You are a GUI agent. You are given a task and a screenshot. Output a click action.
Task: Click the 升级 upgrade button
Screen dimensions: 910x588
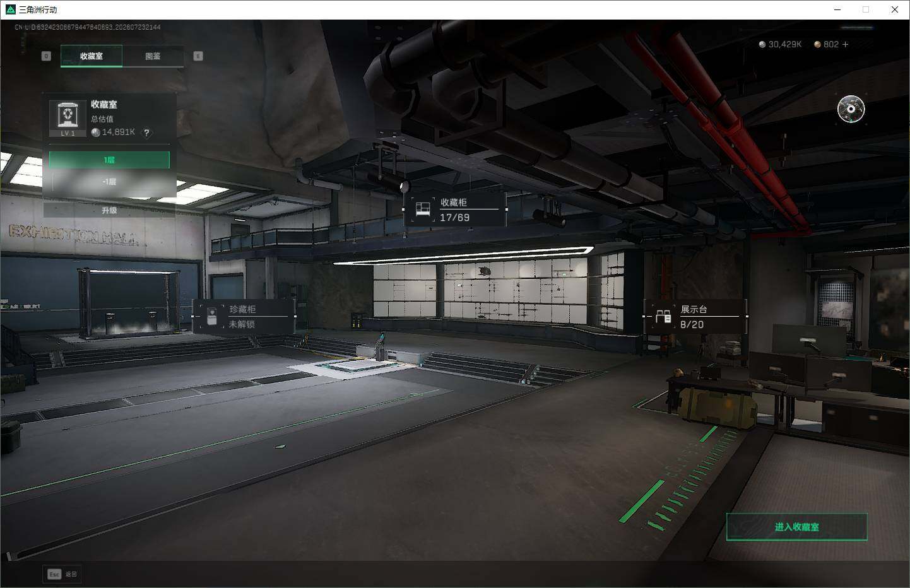tap(109, 210)
